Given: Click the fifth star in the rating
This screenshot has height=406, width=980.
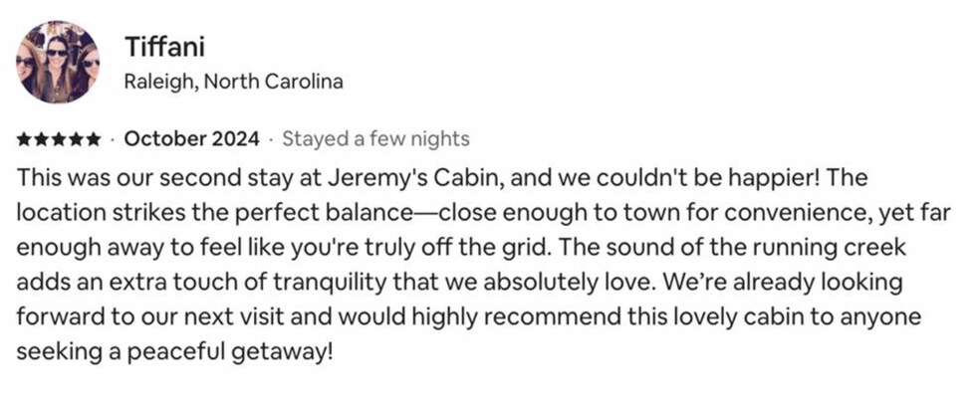Looking at the screenshot, I should [93, 139].
